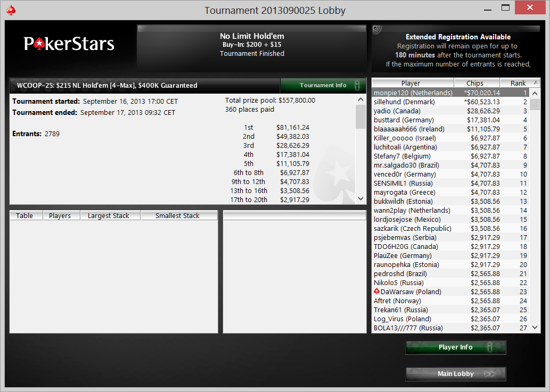Click the info icon on Player Info button
Screen dimensions: 550x392
point(490,347)
